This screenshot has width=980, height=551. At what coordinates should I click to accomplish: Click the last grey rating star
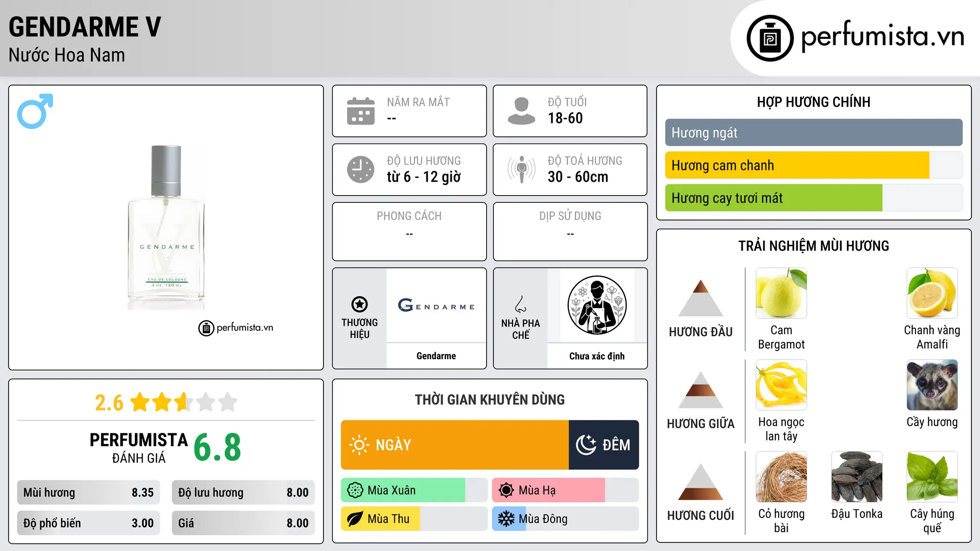(x=228, y=402)
